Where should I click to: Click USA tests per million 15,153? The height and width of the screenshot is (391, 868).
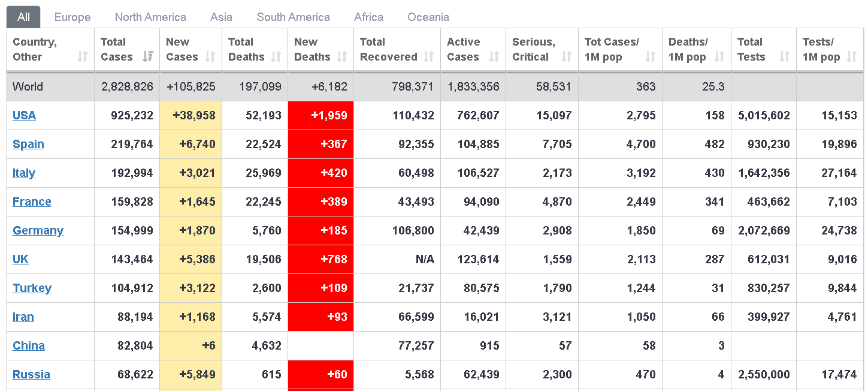click(839, 115)
